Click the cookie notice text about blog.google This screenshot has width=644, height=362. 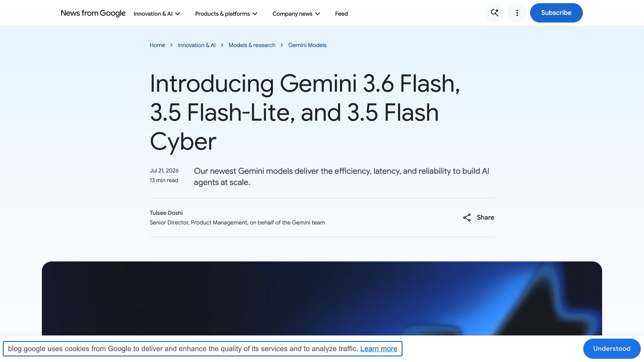point(183,349)
